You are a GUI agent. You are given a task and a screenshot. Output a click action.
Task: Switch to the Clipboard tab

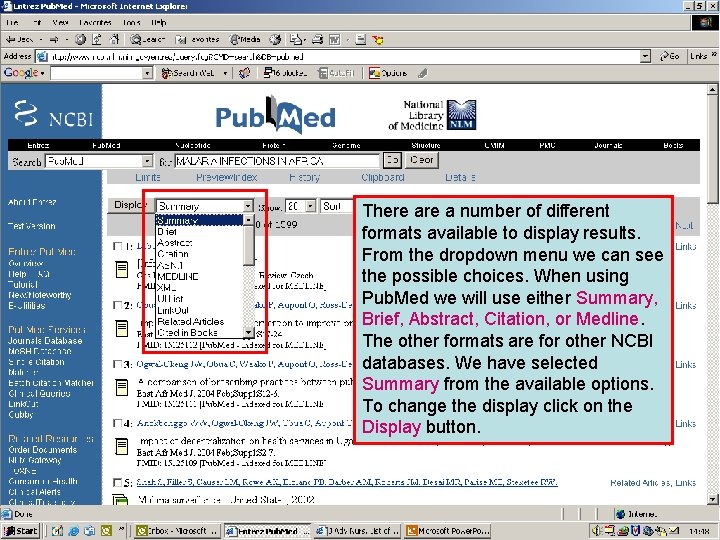point(382,177)
